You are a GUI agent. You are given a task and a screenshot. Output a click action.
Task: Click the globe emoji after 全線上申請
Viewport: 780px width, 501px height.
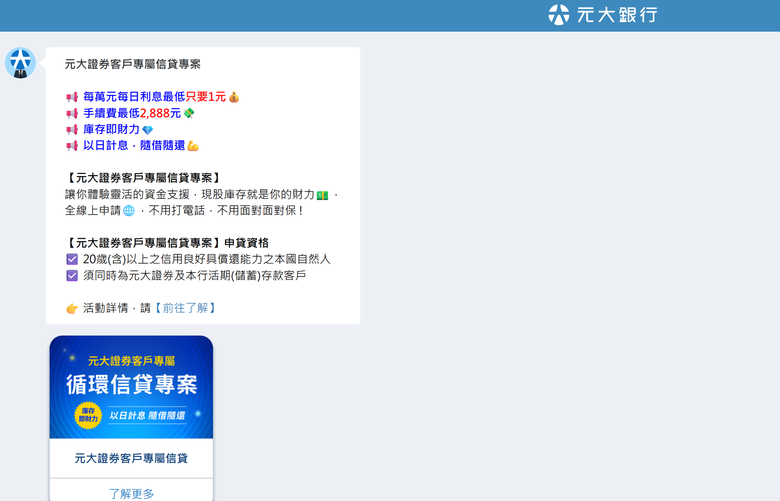point(128,211)
